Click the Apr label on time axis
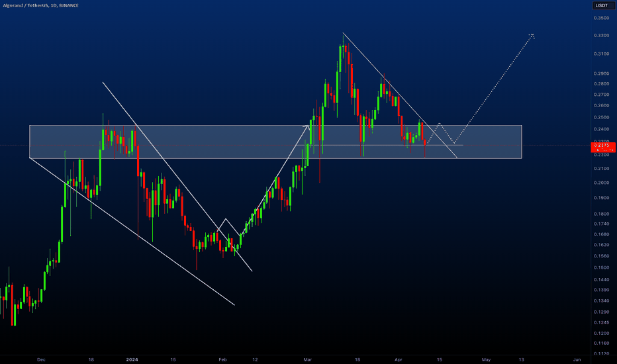This screenshot has width=617, height=364. (399, 359)
